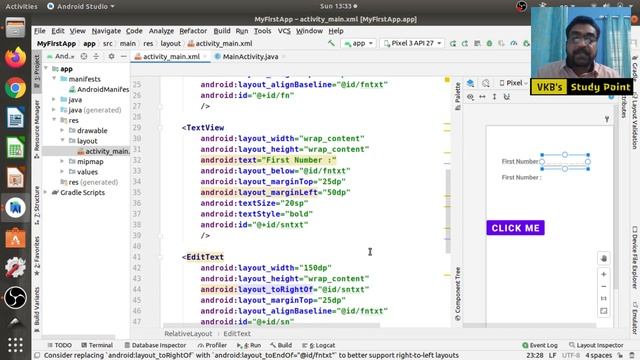Open the Pixel device dropdown in design preview

pyautogui.click(x=513, y=83)
